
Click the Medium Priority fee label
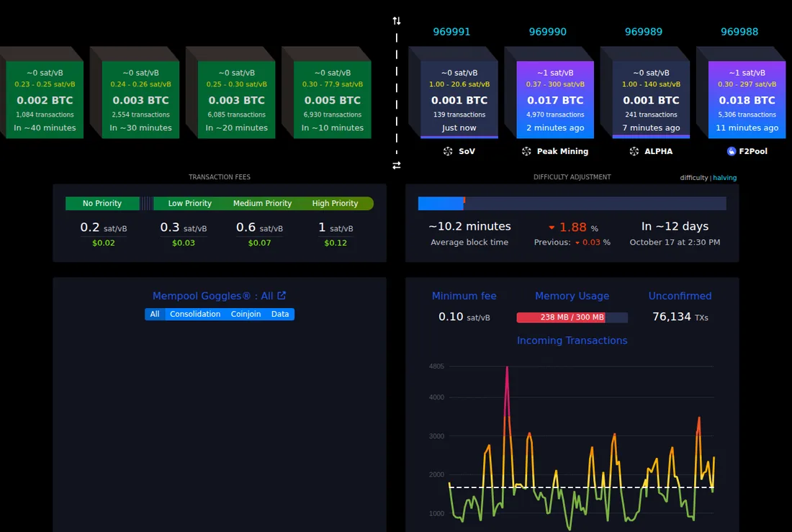tap(262, 203)
